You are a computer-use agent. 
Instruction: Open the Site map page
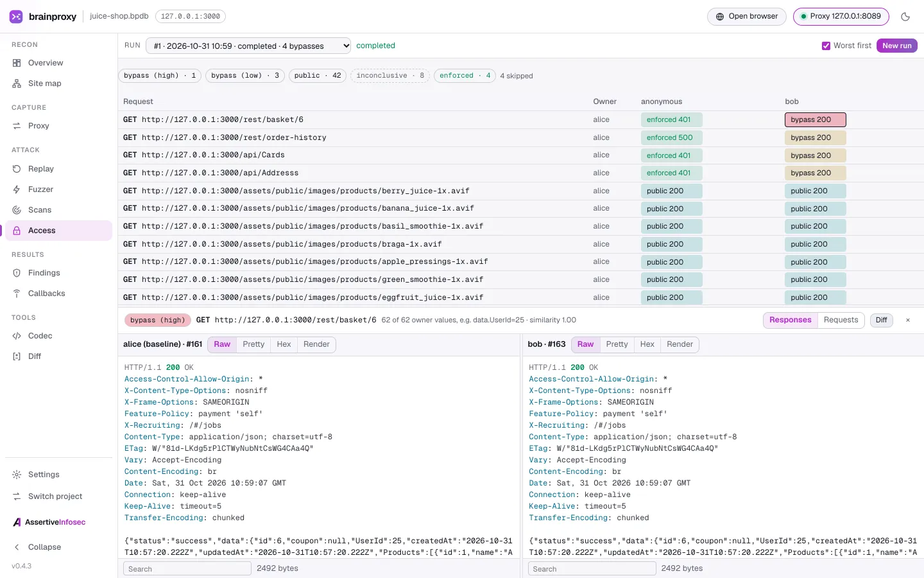(x=58, y=83)
